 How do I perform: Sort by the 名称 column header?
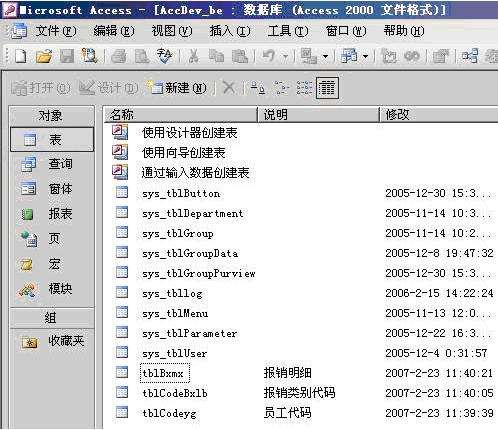(x=181, y=115)
